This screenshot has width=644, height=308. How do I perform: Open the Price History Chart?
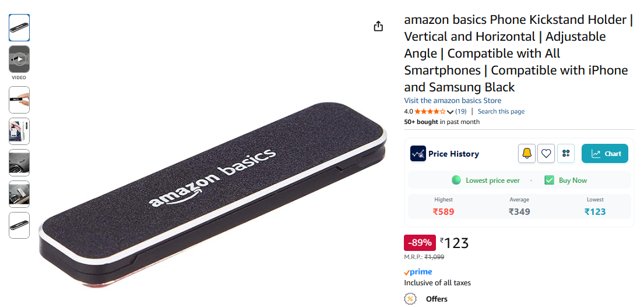tap(604, 153)
